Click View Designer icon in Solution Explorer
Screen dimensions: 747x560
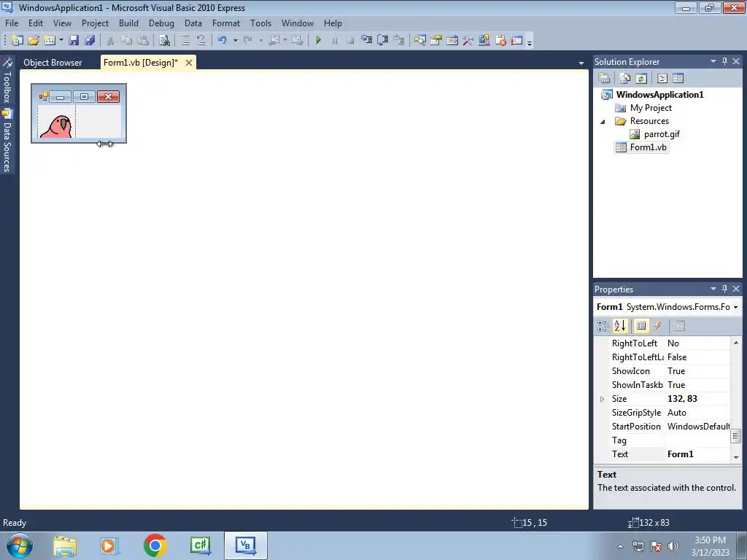tap(678, 78)
